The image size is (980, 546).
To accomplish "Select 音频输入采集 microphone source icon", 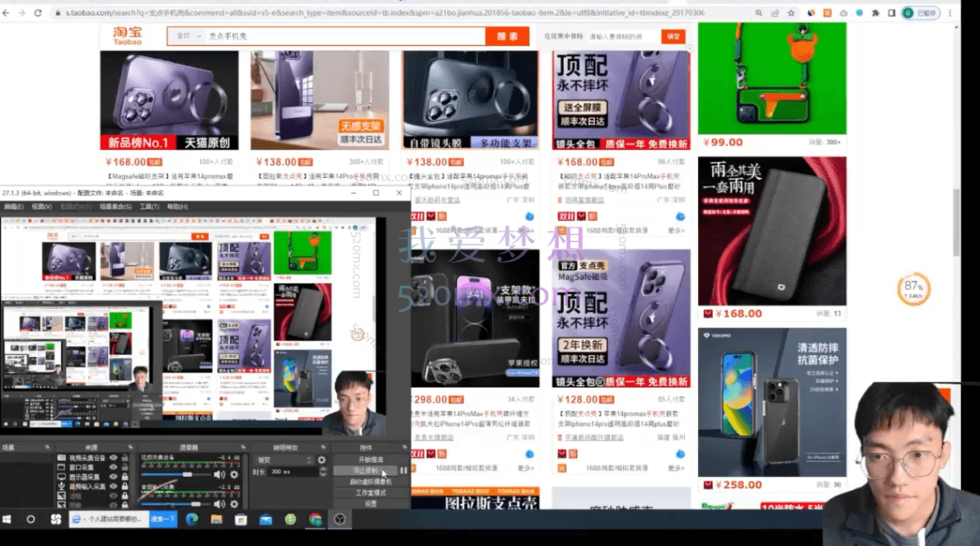I will click(x=61, y=486).
